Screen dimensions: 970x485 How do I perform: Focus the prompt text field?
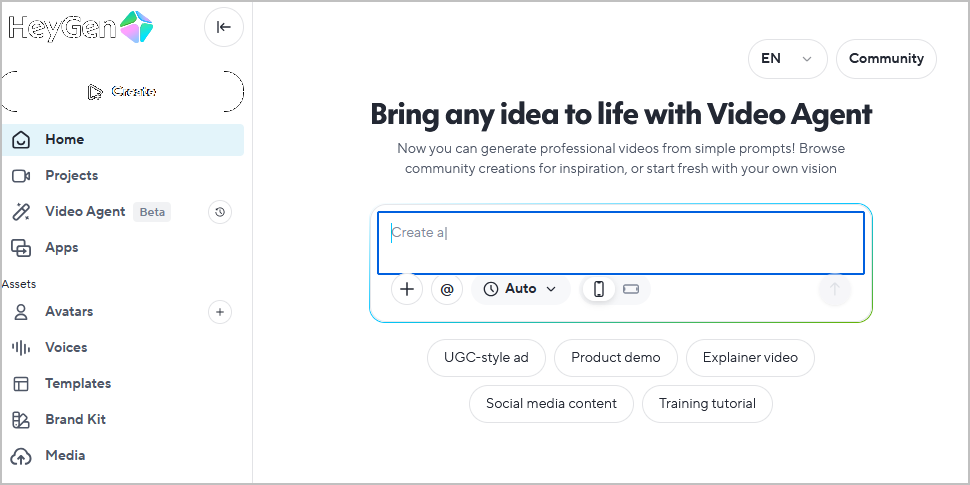[620, 242]
